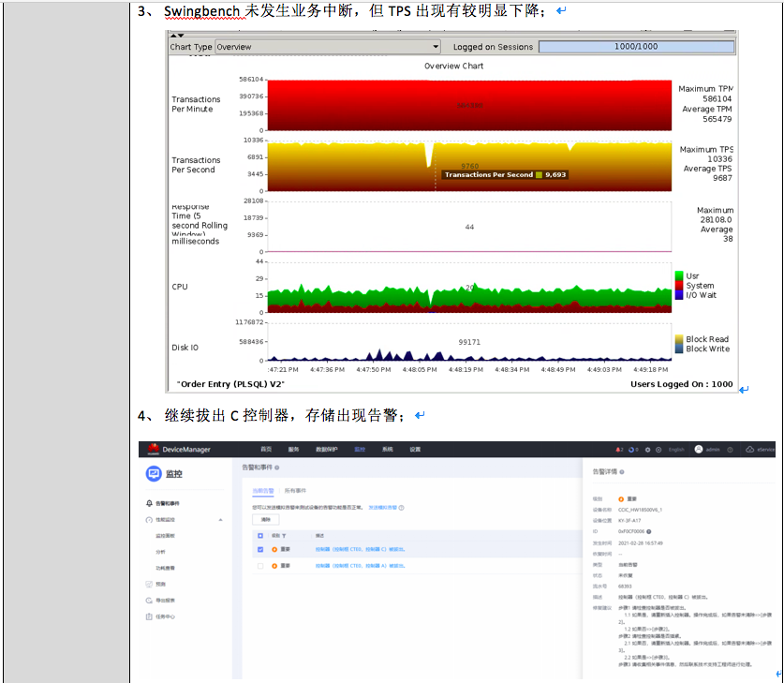Select 分析 in the sidebar
This screenshot has height=683, width=784.
click(x=160, y=552)
